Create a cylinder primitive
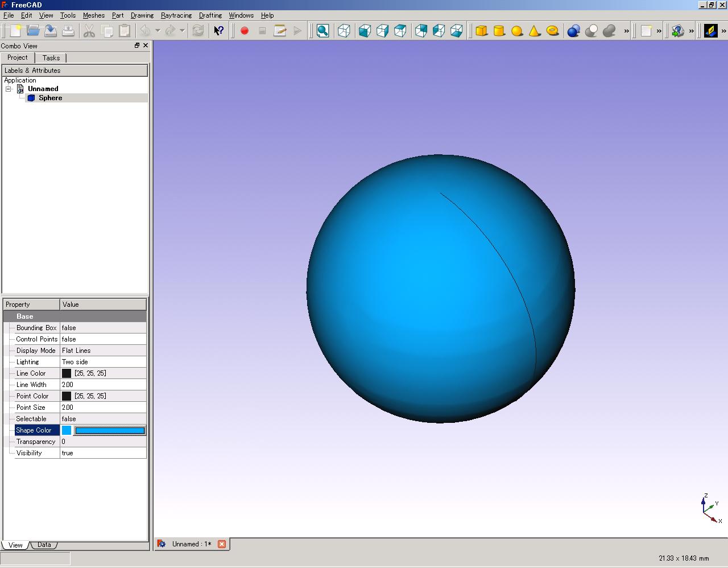The image size is (728, 568). click(499, 31)
